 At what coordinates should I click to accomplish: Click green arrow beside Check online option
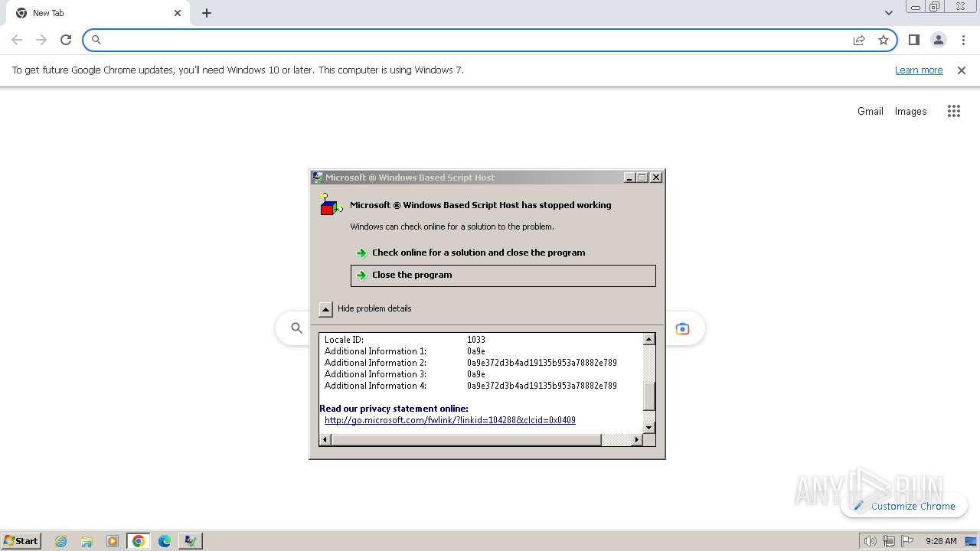(x=361, y=253)
